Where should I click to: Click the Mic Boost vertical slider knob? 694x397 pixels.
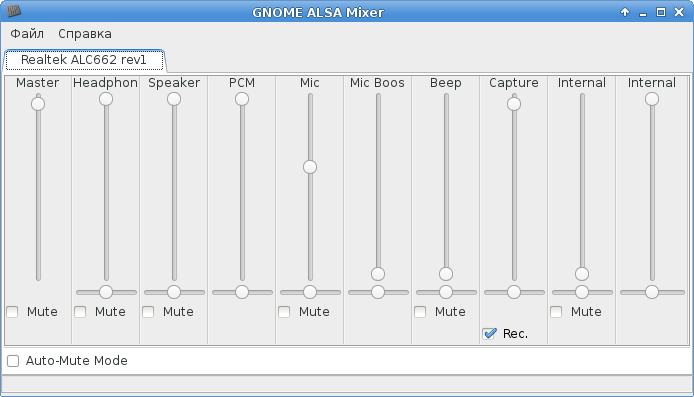(x=378, y=274)
